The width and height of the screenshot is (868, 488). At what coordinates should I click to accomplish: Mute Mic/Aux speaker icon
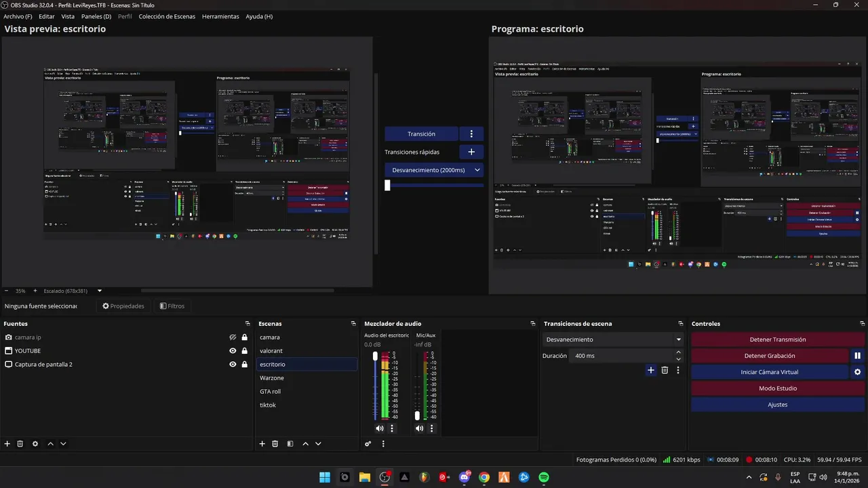pos(419,428)
